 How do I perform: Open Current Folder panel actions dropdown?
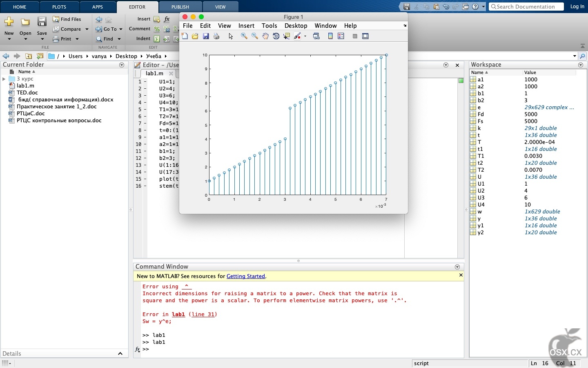[122, 65]
